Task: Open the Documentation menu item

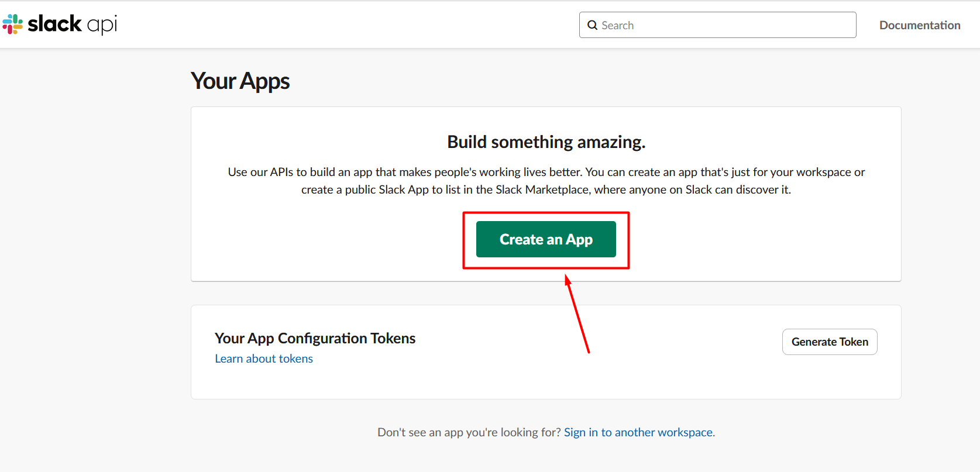Action: (x=919, y=25)
